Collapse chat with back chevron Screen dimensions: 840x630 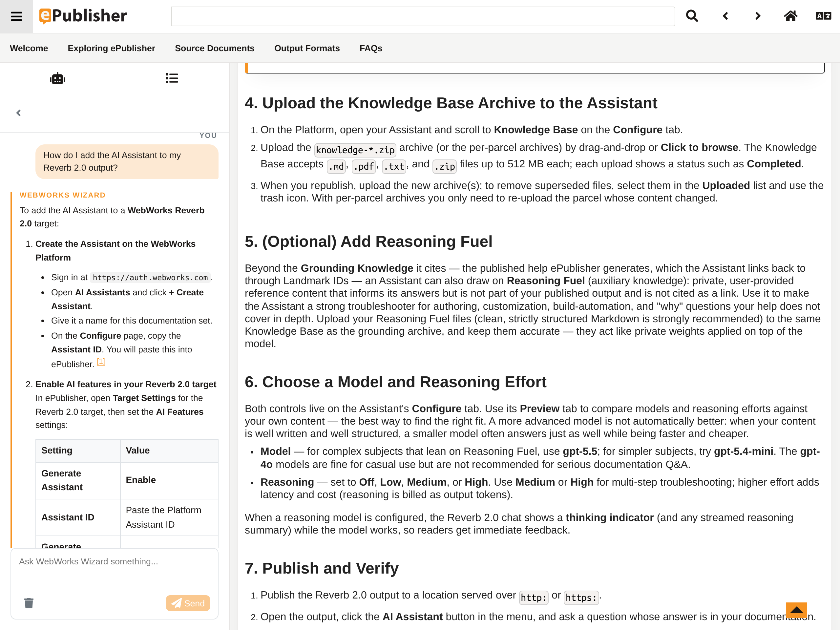coord(19,113)
